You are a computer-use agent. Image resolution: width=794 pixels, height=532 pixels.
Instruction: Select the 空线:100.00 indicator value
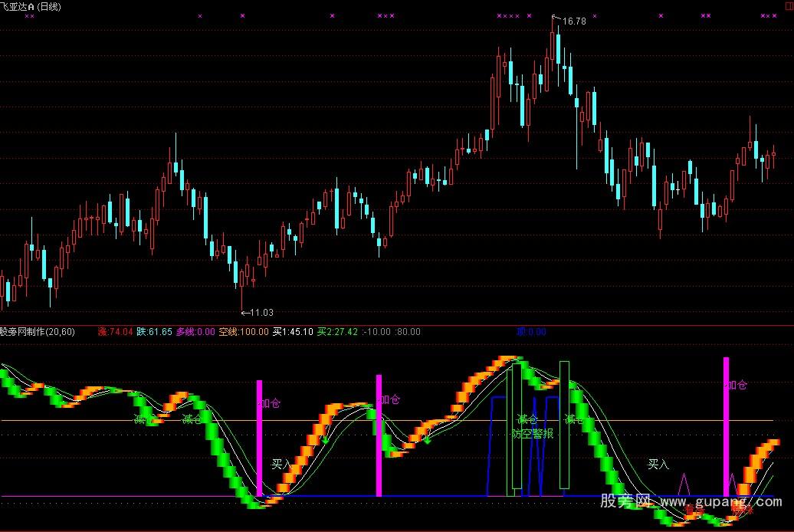point(244,332)
